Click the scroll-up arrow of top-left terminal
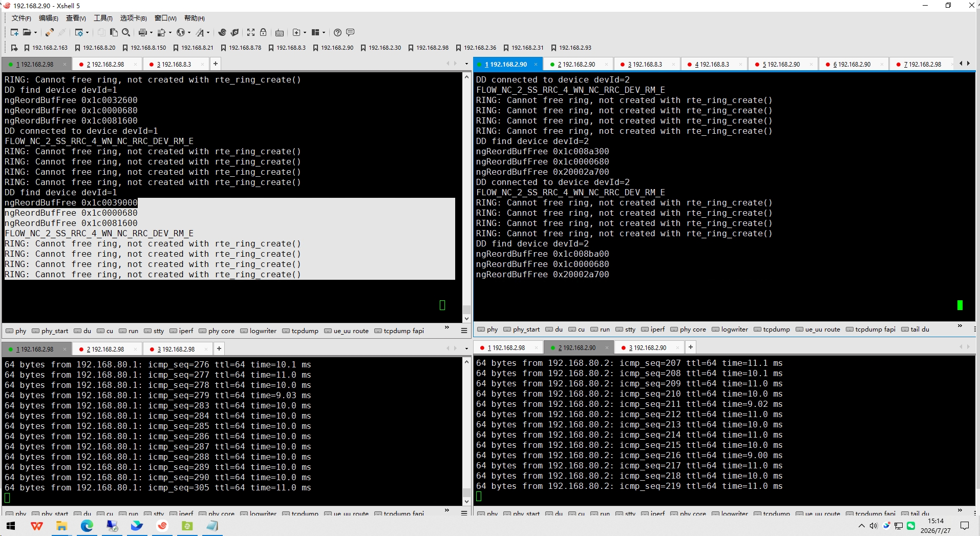 click(466, 77)
